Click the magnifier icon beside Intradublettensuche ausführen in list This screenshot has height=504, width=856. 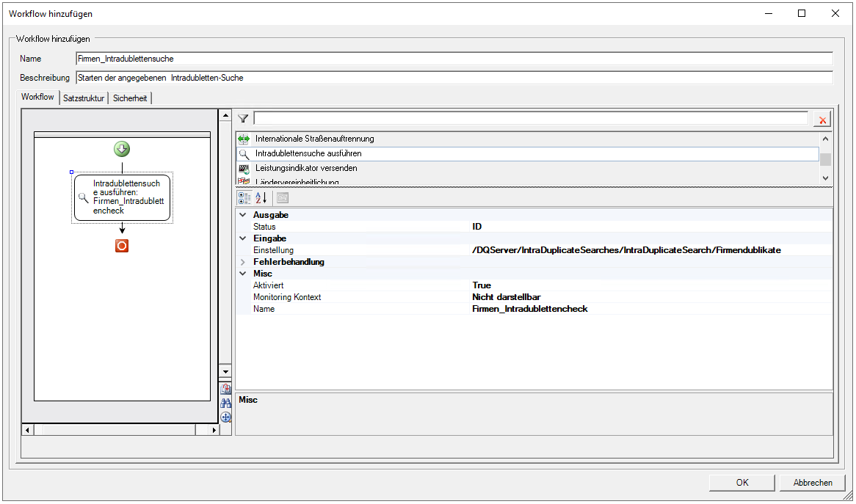tap(244, 154)
